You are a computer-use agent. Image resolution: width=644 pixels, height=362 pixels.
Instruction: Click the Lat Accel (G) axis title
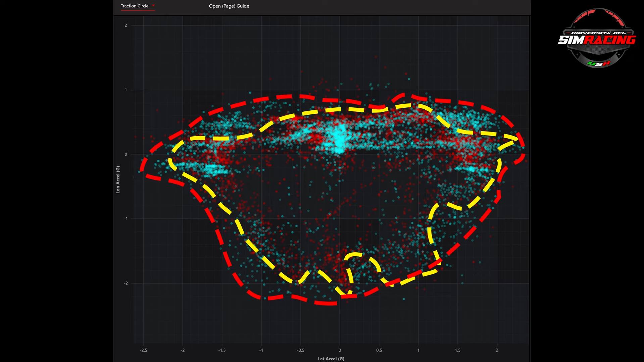tap(331, 359)
